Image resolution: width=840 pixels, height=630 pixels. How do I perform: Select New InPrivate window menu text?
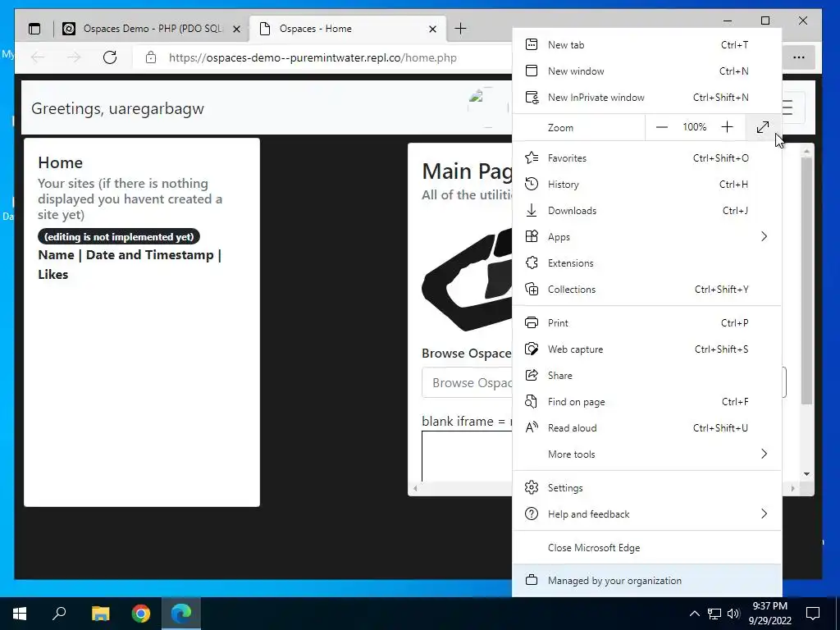pos(596,98)
